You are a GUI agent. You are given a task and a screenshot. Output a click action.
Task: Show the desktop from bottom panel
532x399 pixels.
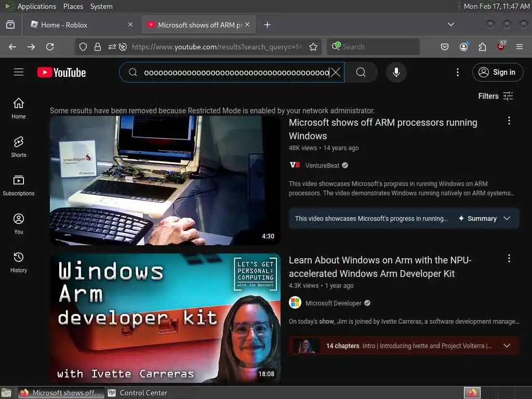[6, 393]
